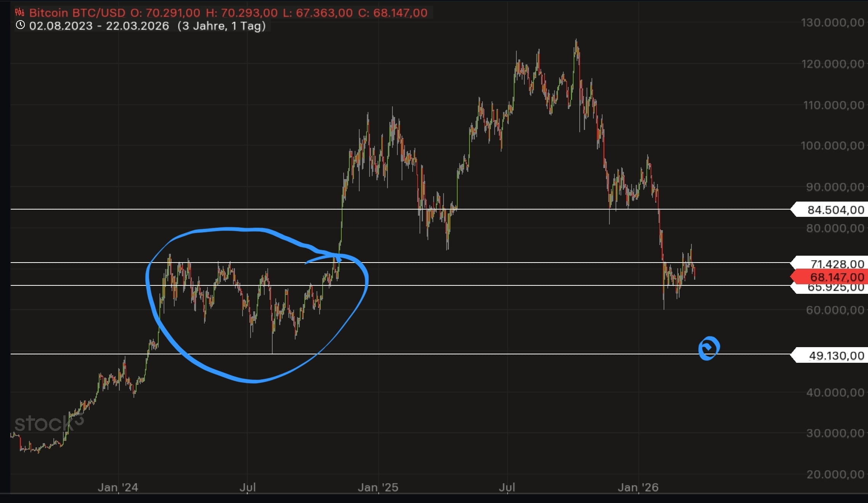Click the date range text 02.08.2023 - 22.03.2026

(99, 26)
